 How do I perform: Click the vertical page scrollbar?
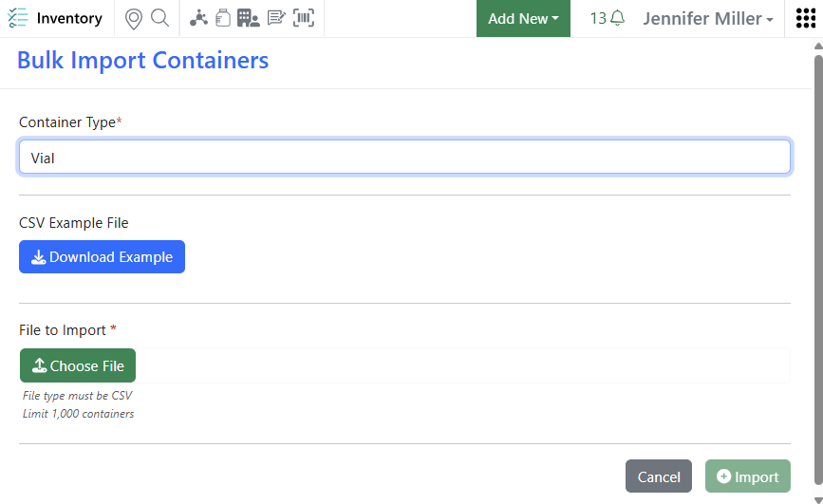tap(817, 266)
